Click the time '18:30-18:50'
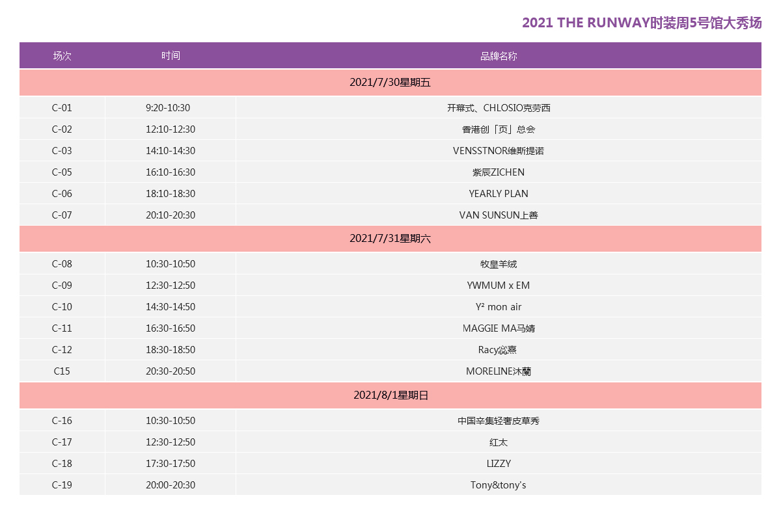This screenshot has width=781, height=532. (x=171, y=350)
